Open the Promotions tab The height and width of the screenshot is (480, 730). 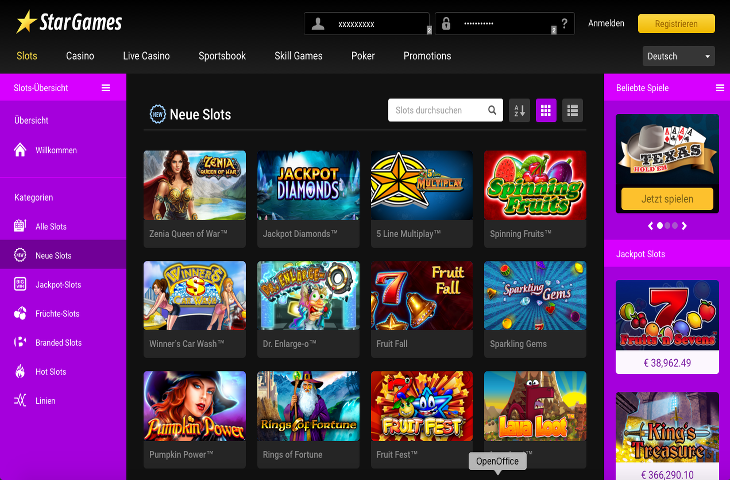[x=427, y=56]
